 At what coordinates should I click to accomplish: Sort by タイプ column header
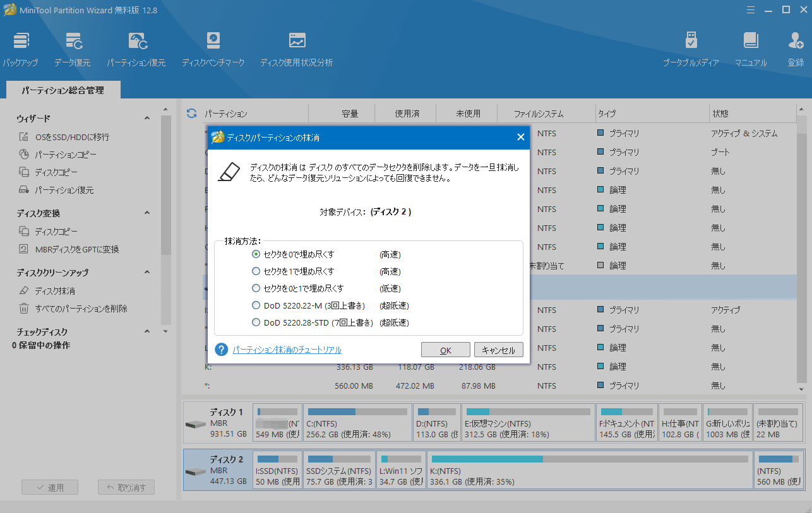point(652,114)
